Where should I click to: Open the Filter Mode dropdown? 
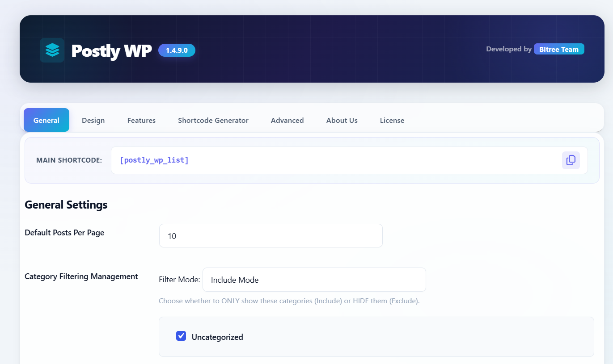pos(314,280)
